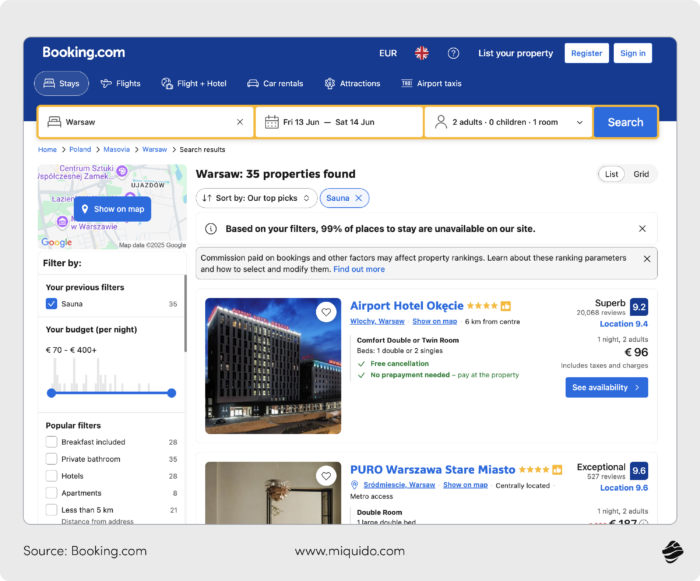
Task: Select the Flight + Hotel tab
Action: [194, 84]
